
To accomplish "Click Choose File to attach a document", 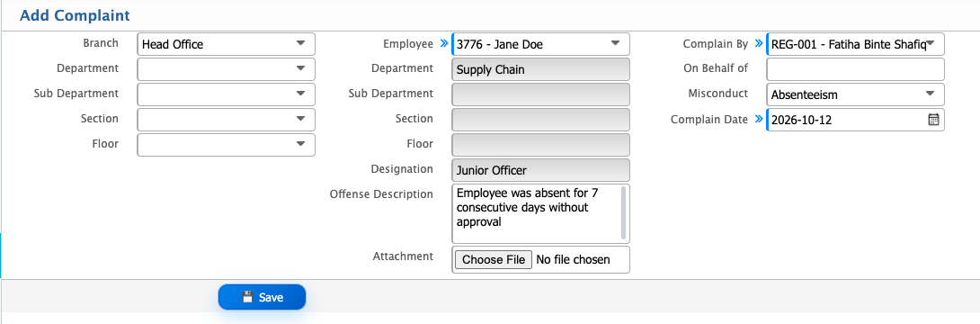I will point(493,259).
